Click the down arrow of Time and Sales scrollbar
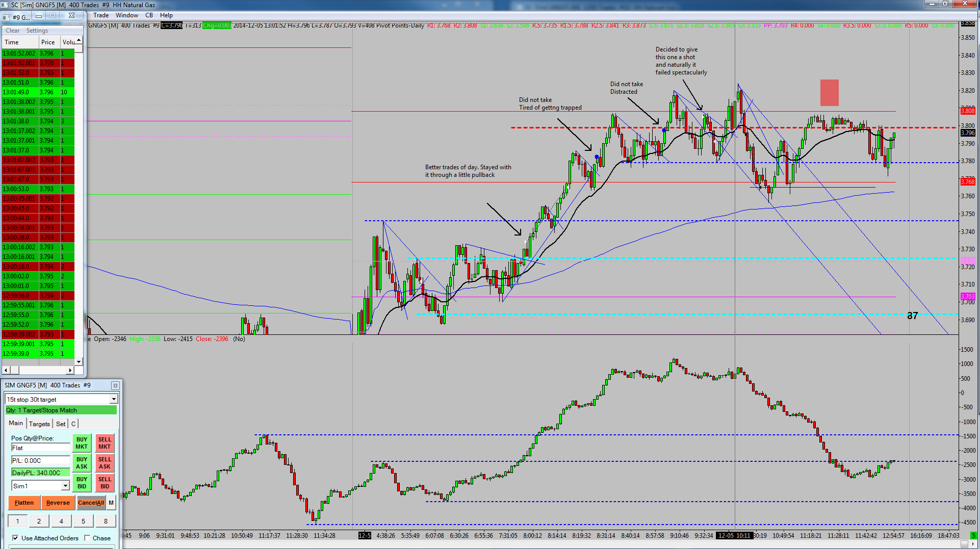 [79, 362]
